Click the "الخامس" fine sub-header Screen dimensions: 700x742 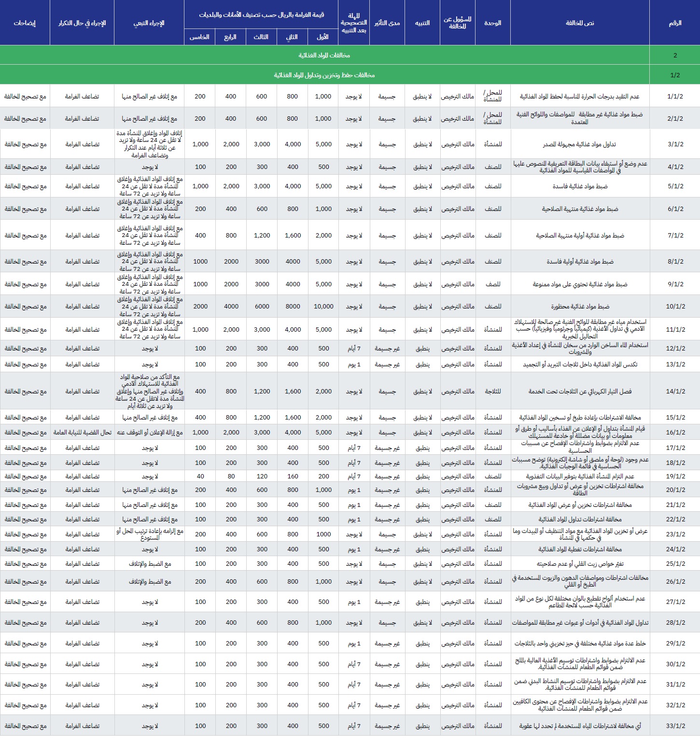[x=199, y=37]
